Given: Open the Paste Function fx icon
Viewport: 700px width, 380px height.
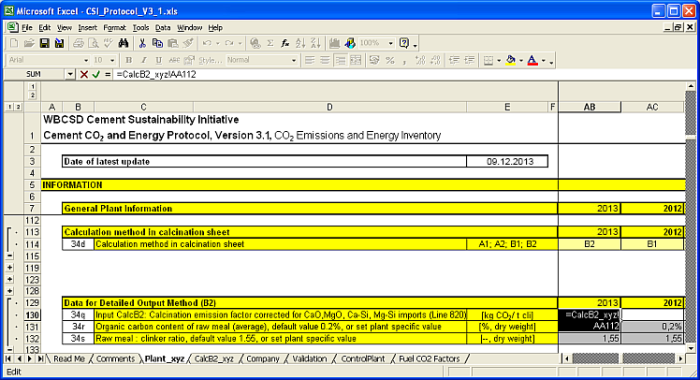Looking at the screenshot, I should 285,43.
